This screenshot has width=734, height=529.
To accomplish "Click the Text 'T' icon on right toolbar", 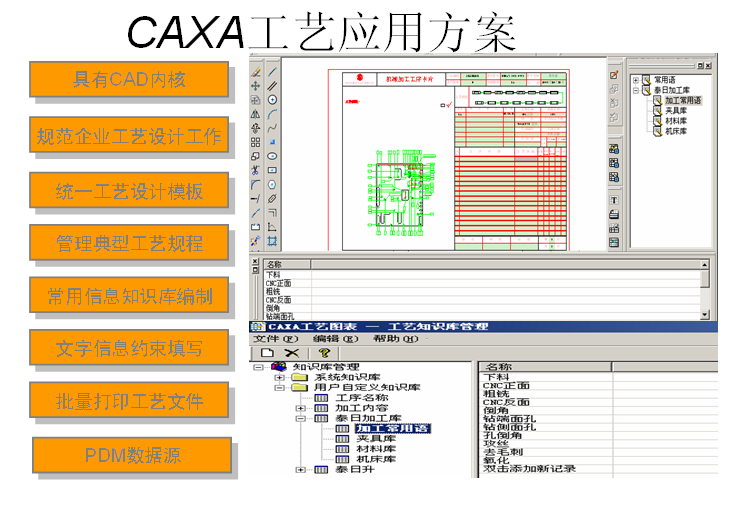I will coord(614,200).
